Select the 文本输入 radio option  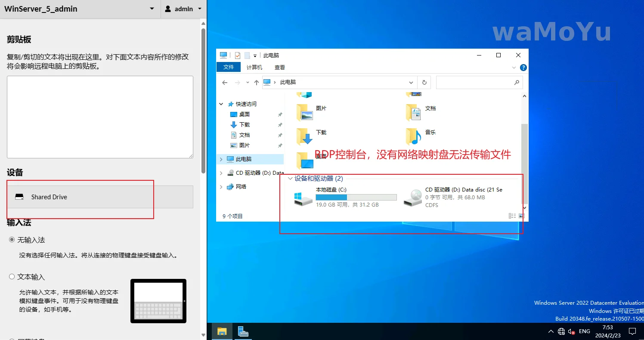pos(12,277)
